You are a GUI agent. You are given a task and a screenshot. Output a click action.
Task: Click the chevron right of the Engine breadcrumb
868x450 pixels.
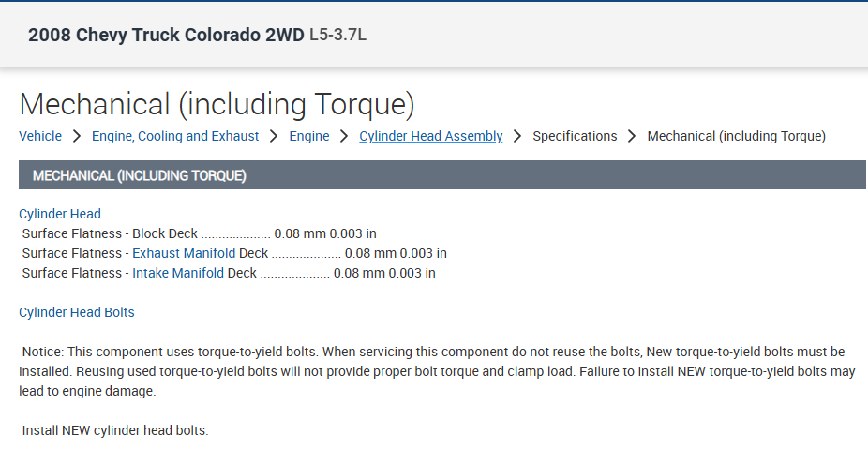click(x=345, y=136)
